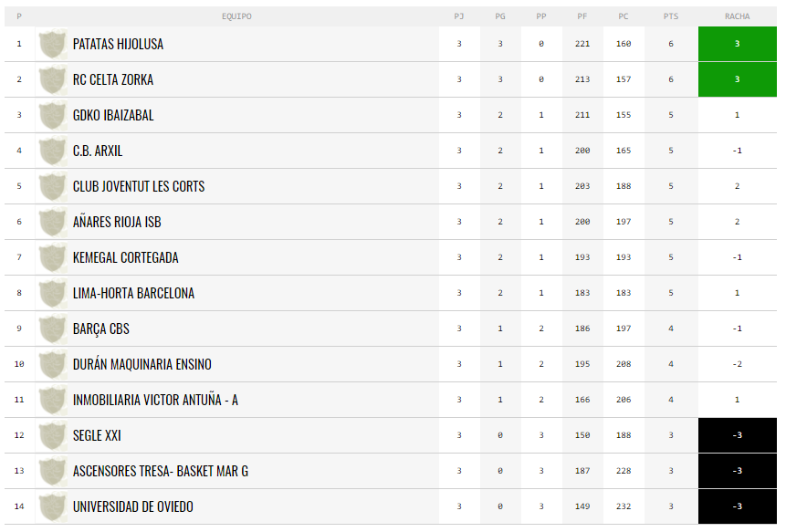Open INMOBILIARIA VICTOR ANTUÑA - A team link
786x532 pixels.
pos(155,400)
